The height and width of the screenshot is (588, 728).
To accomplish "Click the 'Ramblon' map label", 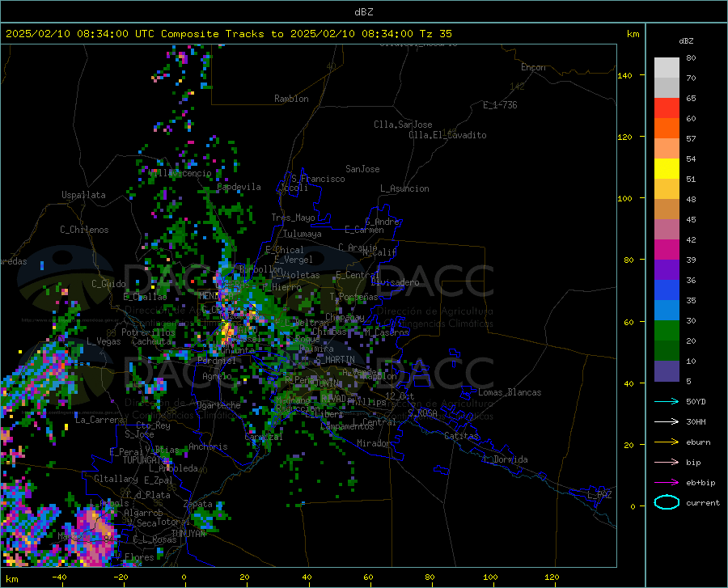I will pyautogui.click(x=291, y=99).
